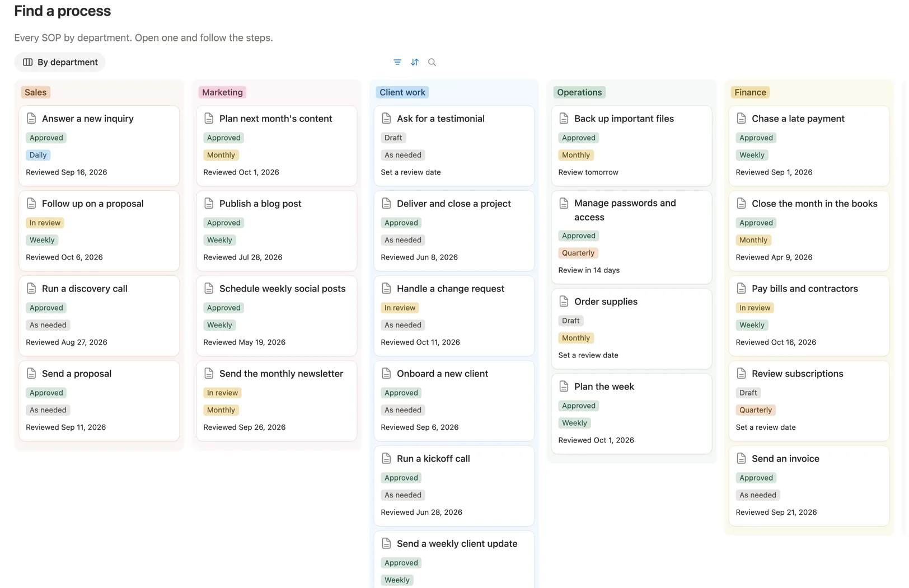The height and width of the screenshot is (588, 909).
Task: Click "Reviewed Jul 28, 2026" text
Action: click(243, 257)
